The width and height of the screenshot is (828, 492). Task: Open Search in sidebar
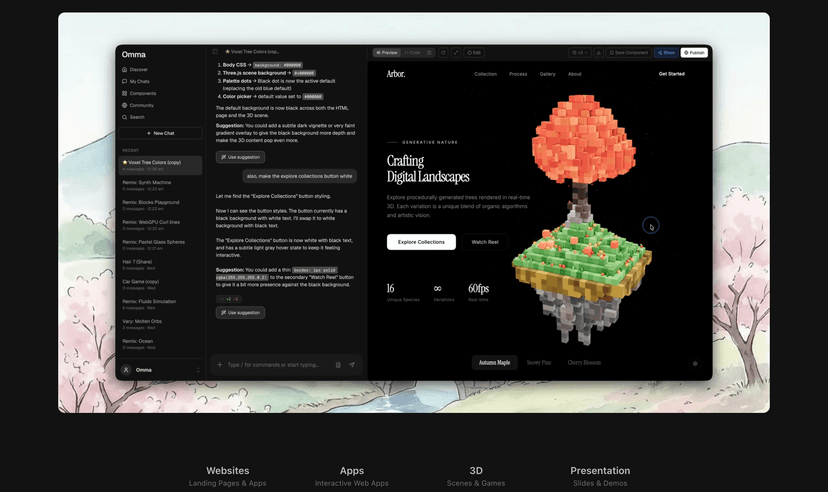pos(133,117)
